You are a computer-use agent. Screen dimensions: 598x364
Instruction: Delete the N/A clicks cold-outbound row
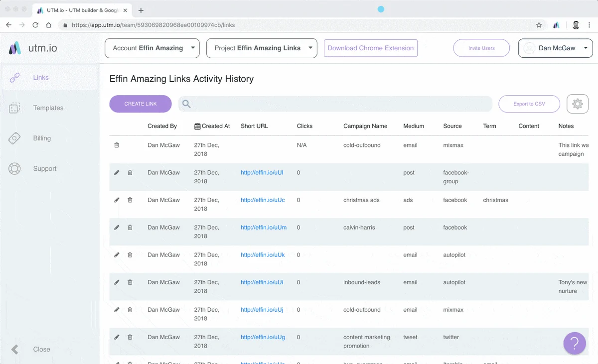coord(117,145)
